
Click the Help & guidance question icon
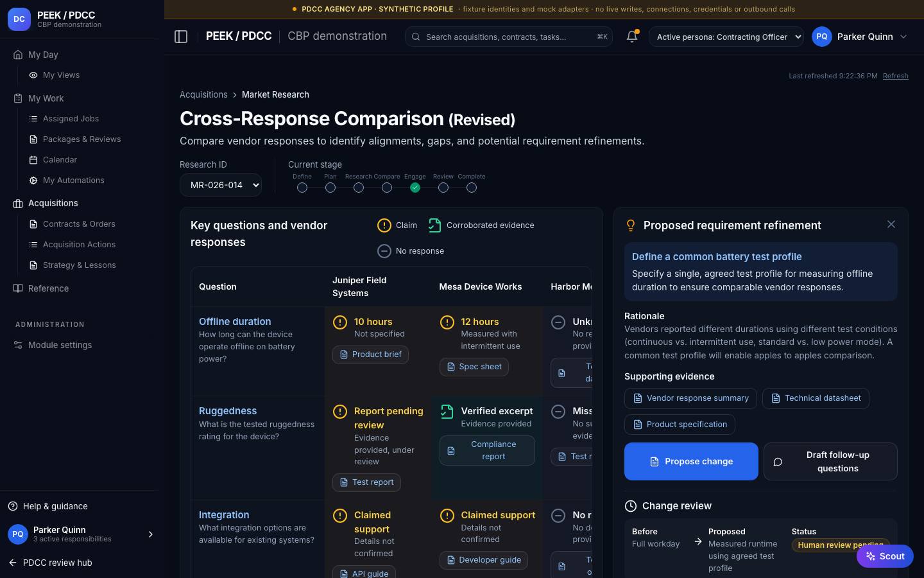13,506
